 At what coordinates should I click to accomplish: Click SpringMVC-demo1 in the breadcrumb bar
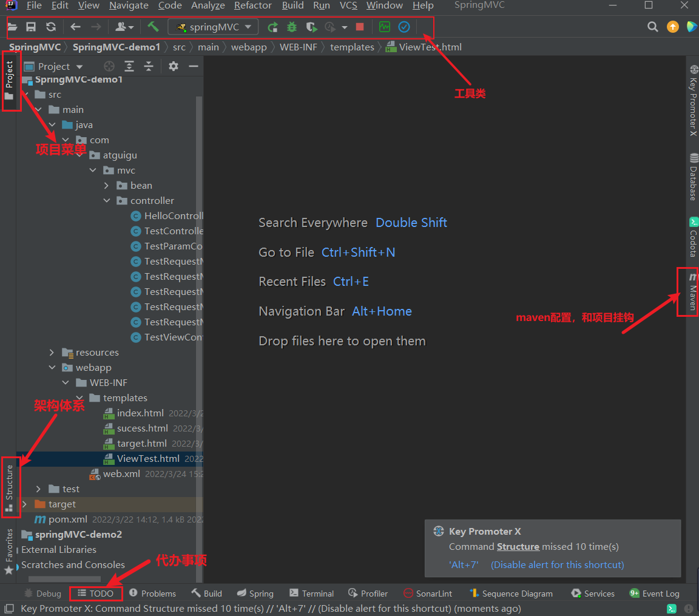click(116, 47)
